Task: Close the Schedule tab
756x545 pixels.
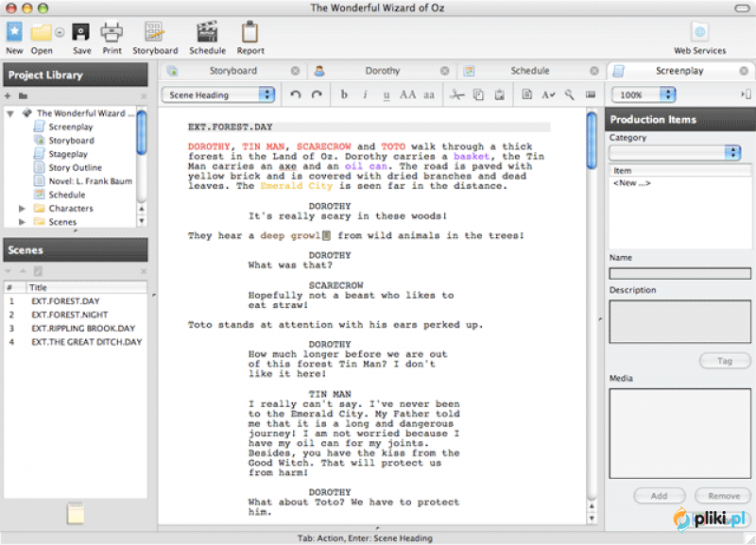Action: click(594, 71)
